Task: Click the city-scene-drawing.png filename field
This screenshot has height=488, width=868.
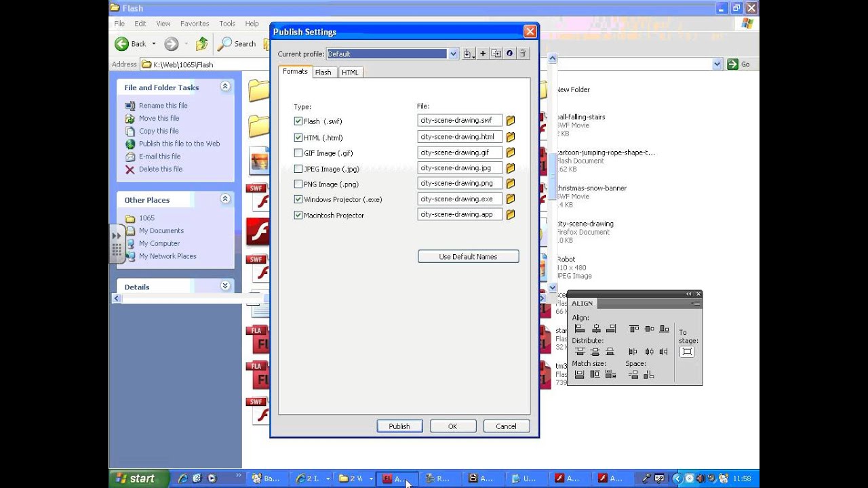Action: click(x=460, y=183)
